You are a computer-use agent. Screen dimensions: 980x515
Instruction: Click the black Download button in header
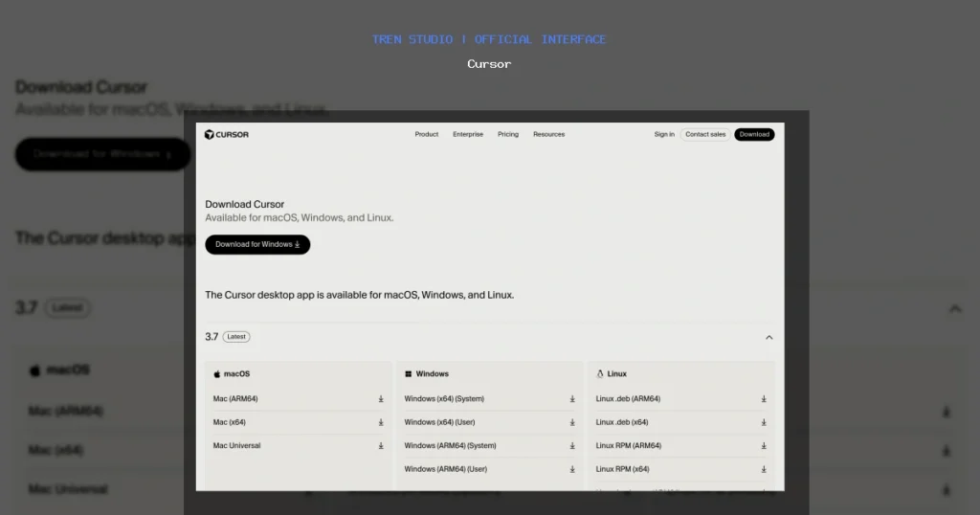coord(754,134)
